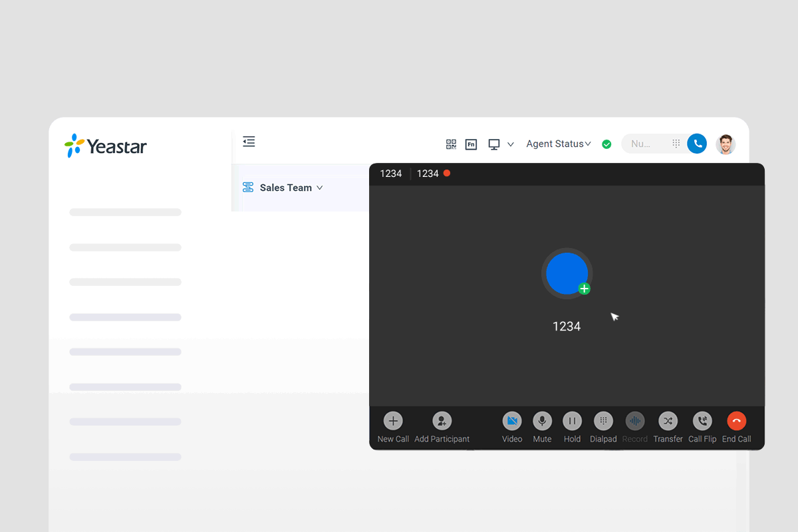Screen dimensions: 798x532
Task: Put the call on Hold
Action: pyautogui.click(x=572, y=427)
